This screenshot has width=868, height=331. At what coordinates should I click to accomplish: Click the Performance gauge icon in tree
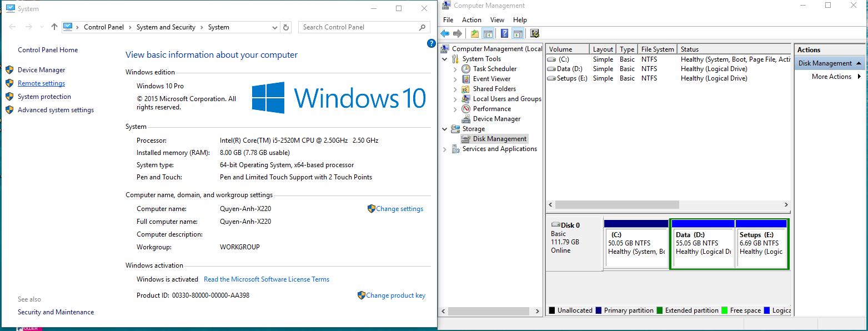point(466,109)
